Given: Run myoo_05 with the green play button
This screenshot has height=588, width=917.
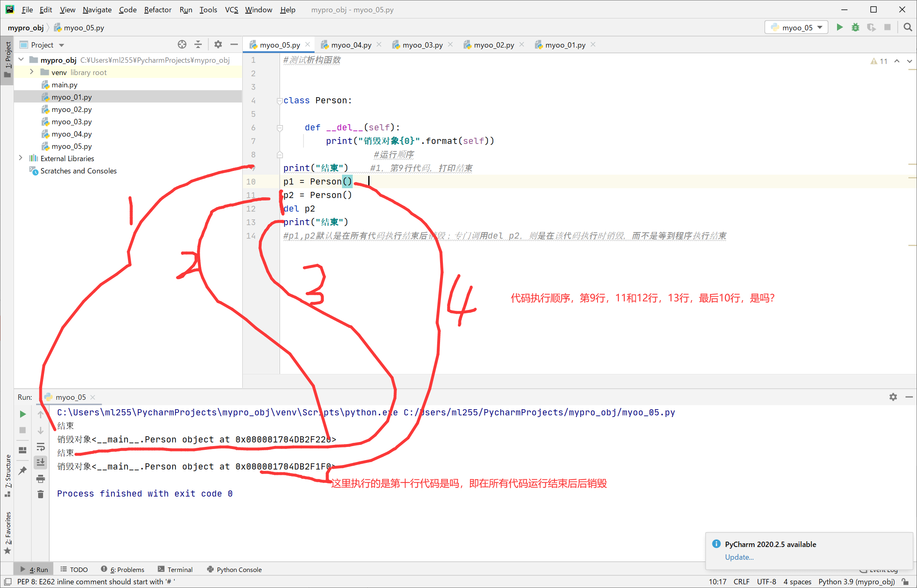Looking at the screenshot, I should 839,27.
